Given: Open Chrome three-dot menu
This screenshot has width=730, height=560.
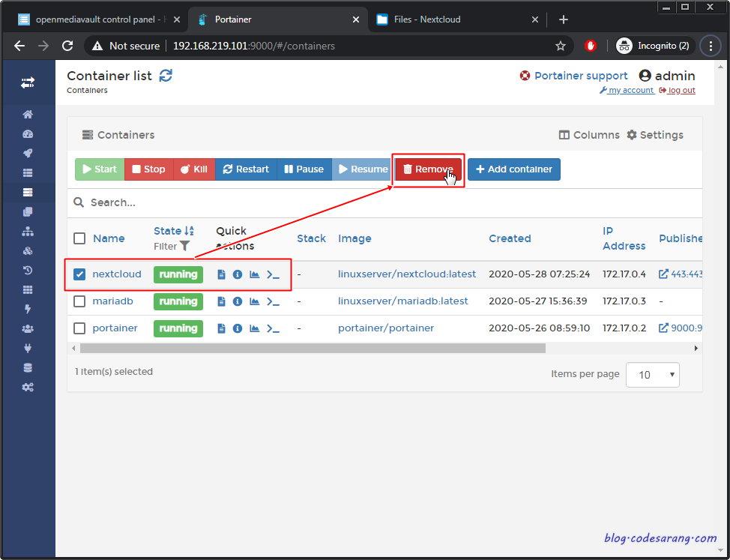Looking at the screenshot, I should (711, 46).
